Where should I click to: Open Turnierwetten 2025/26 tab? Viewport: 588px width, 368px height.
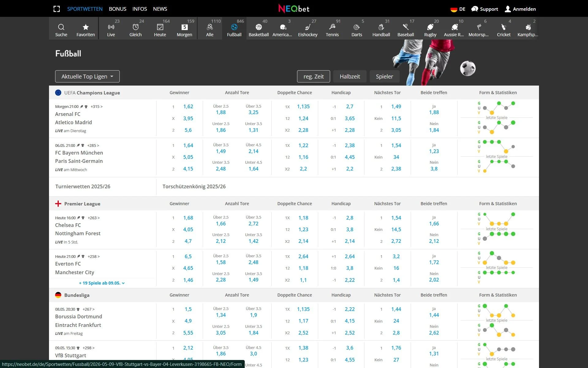pos(83,186)
